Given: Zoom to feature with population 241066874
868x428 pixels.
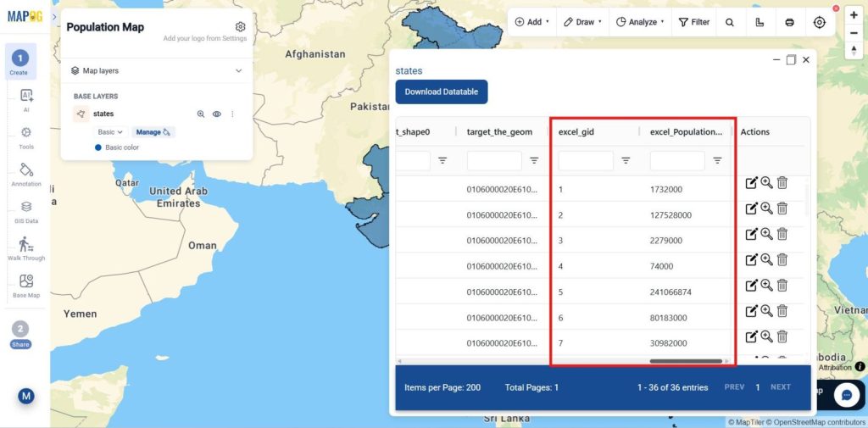Looking at the screenshot, I should tap(766, 285).
